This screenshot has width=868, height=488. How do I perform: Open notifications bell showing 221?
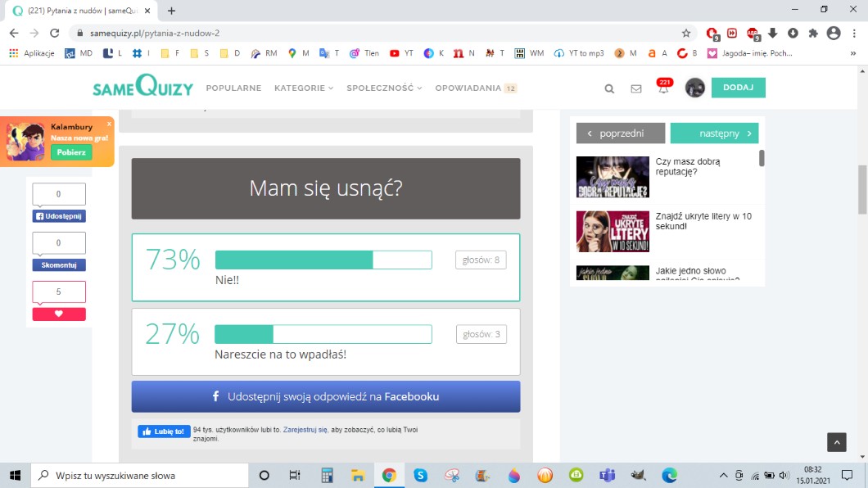(663, 88)
